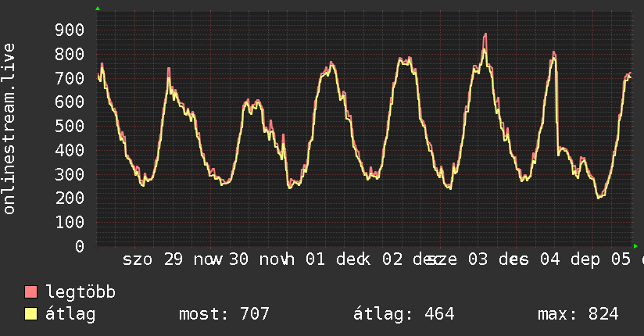The image size is (644, 336).
Task: Click the yellow átlag legend swatch
Action: click(x=30, y=314)
